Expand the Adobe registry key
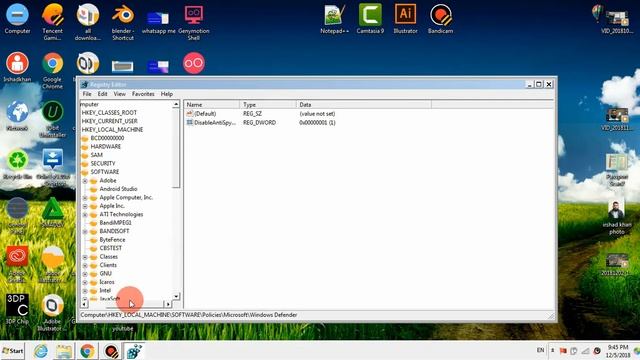 (x=85, y=180)
